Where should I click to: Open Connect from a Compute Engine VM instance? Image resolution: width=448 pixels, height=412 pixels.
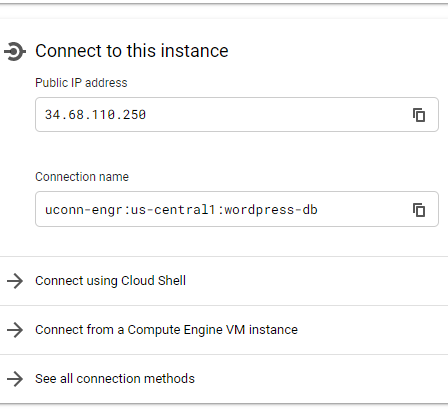(166, 330)
